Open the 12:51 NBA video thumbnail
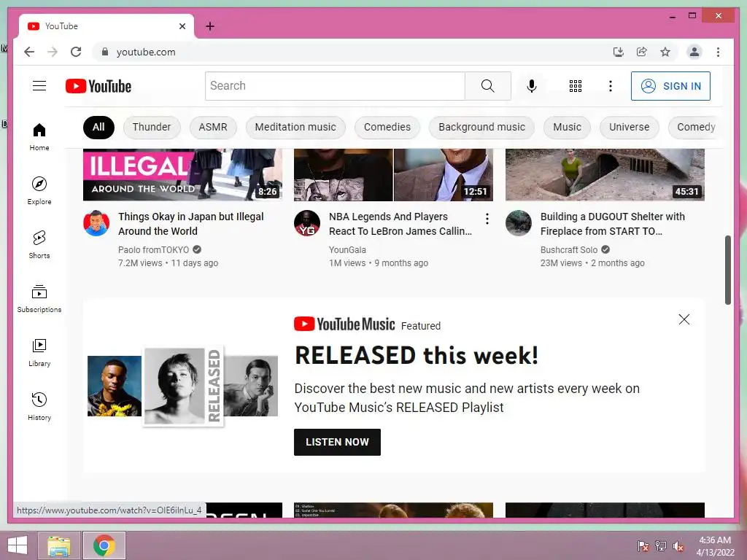This screenshot has height=560, width=747. tap(393, 175)
